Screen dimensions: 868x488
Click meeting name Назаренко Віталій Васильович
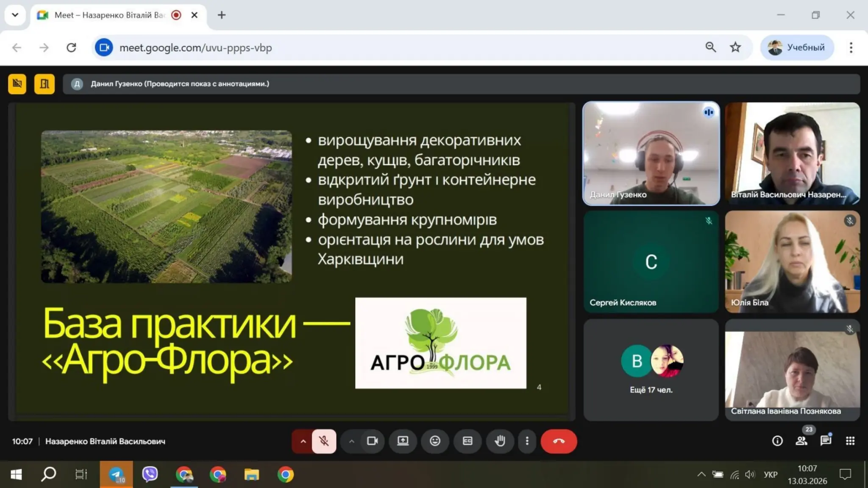click(105, 441)
